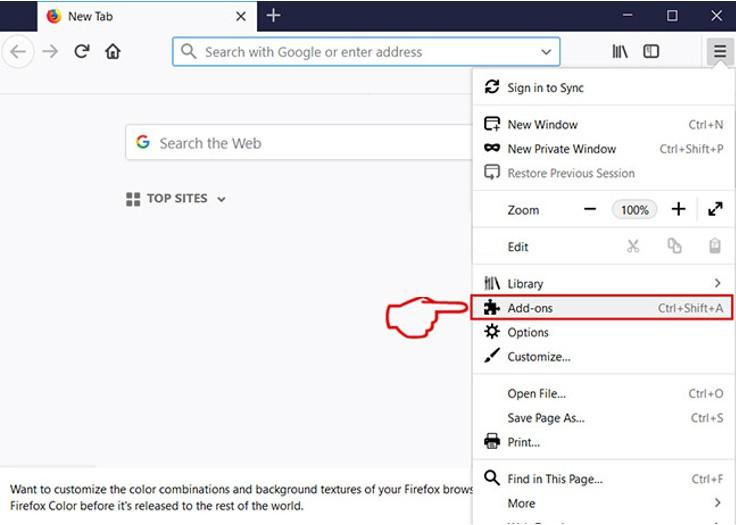
Task: Click the private mask icon
Action: [492, 148]
